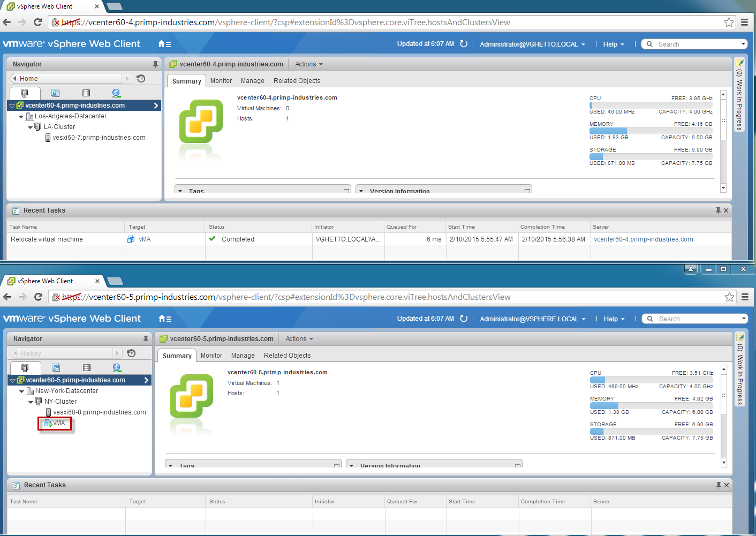Open the Administrator@VSPHERE.LOCAL user dropdown
756x536 pixels.
coord(533,319)
